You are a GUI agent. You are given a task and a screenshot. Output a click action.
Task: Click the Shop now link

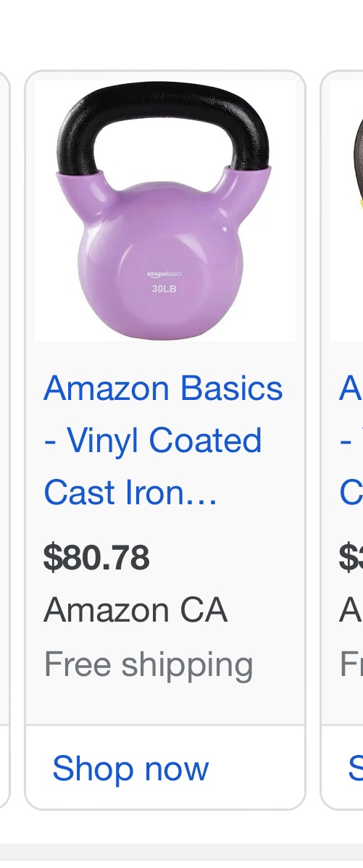130,768
